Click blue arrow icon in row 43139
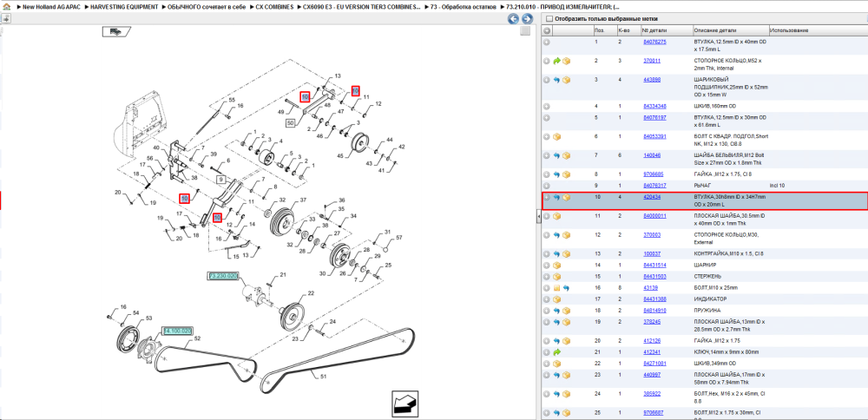The width and height of the screenshot is (868, 420). click(566, 288)
